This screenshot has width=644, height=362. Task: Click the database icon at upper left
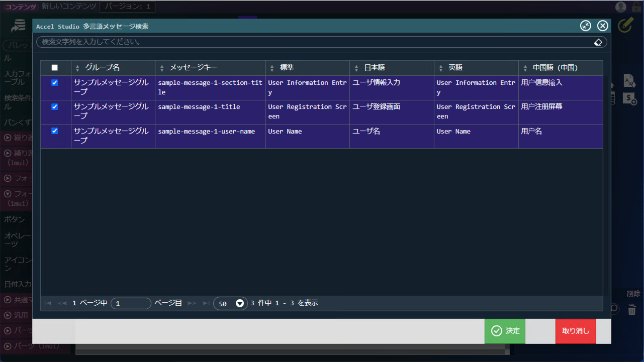pos(19,26)
